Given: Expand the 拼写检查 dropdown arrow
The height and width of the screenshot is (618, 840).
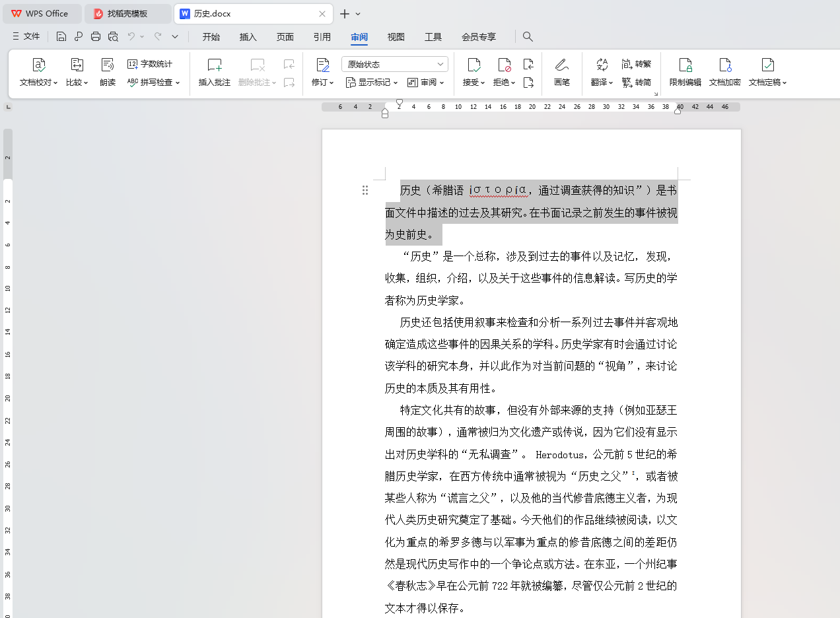Looking at the screenshot, I should click(x=178, y=83).
